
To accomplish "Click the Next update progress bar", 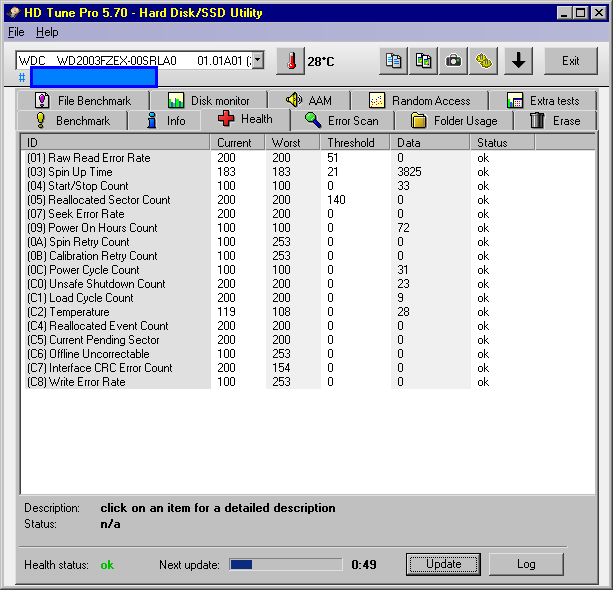I will pyautogui.click(x=285, y=564).
